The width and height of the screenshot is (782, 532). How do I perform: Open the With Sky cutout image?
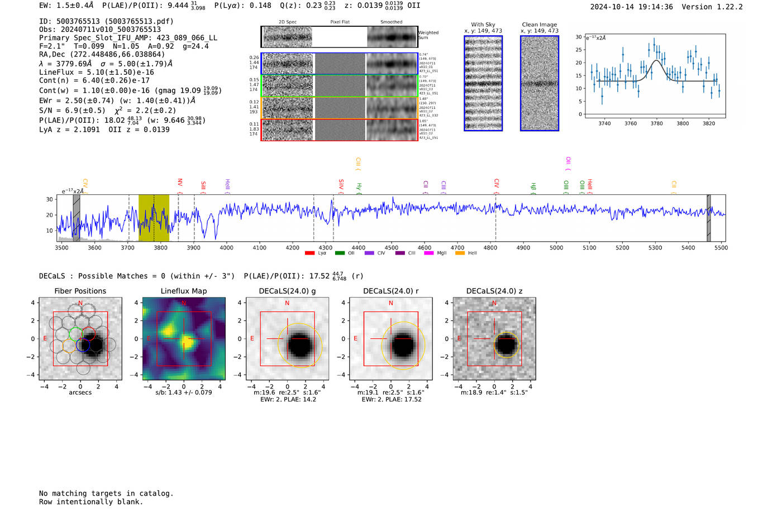(483, 83)
